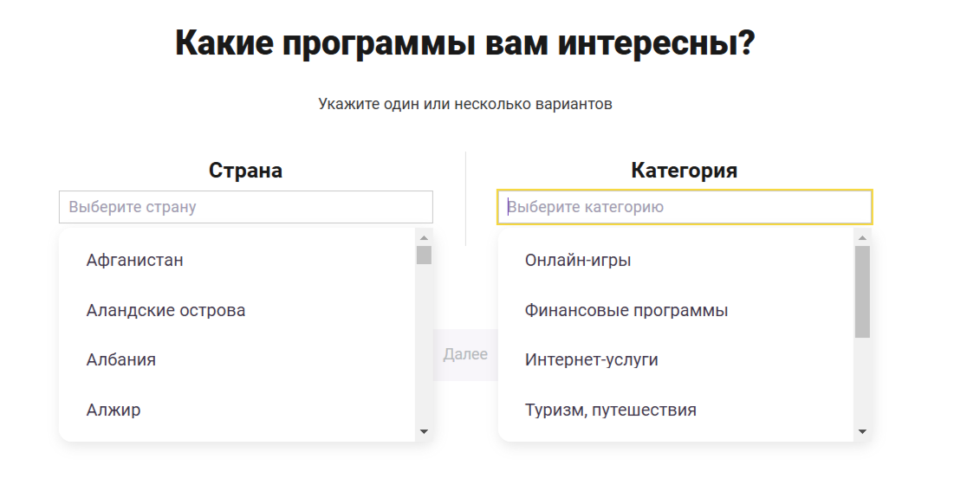Select Туризм, путешествия category
Screen dimensions: 980x504
click(610, 410)
